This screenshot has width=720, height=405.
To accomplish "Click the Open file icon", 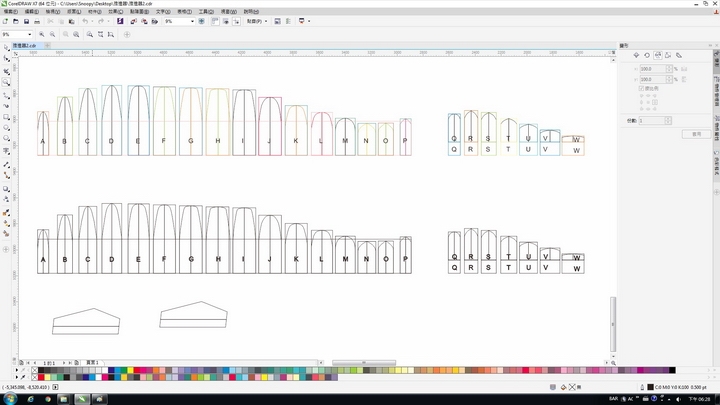I will pyautogui.click(x=16, y=21).
